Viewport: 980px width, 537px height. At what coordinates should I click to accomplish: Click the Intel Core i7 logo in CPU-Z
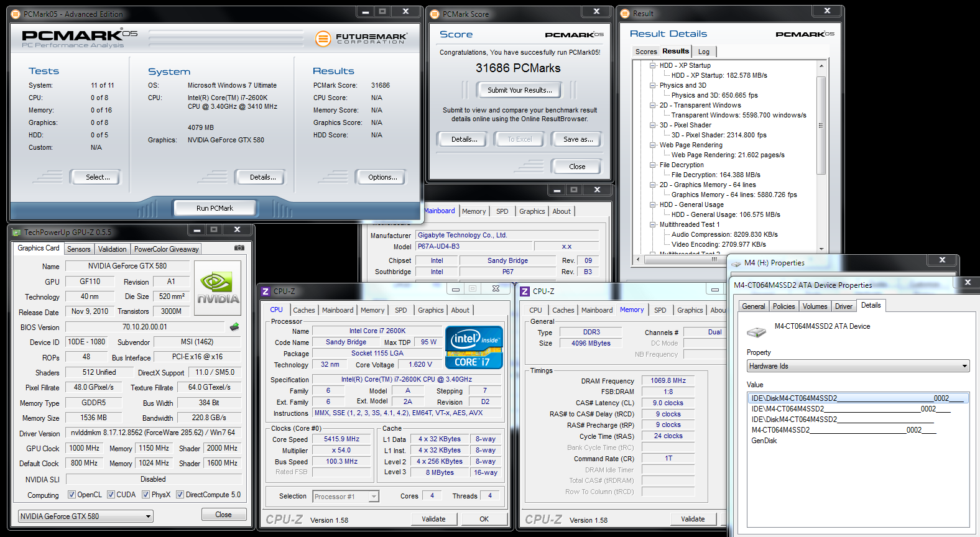474,347
